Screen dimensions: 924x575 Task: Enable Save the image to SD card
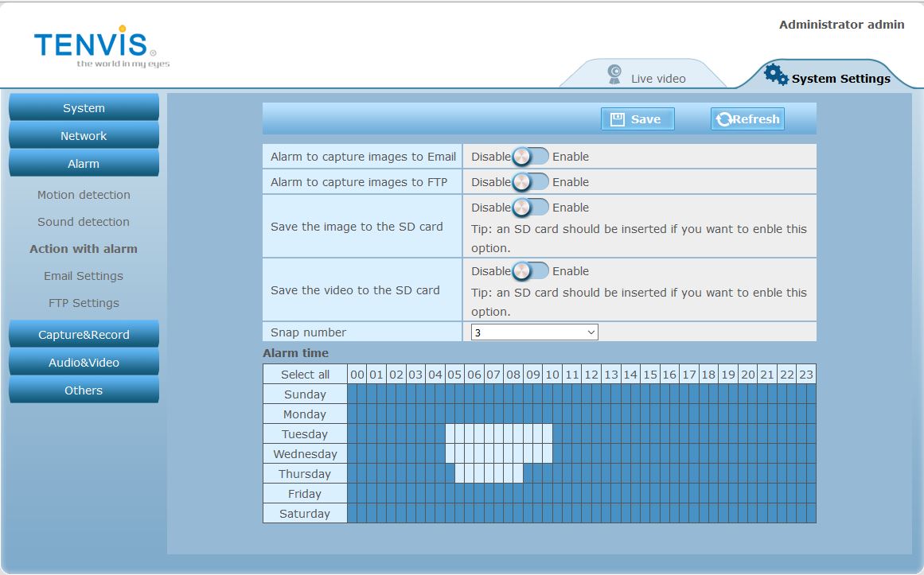pyautogui.click(x=530, y=208)
